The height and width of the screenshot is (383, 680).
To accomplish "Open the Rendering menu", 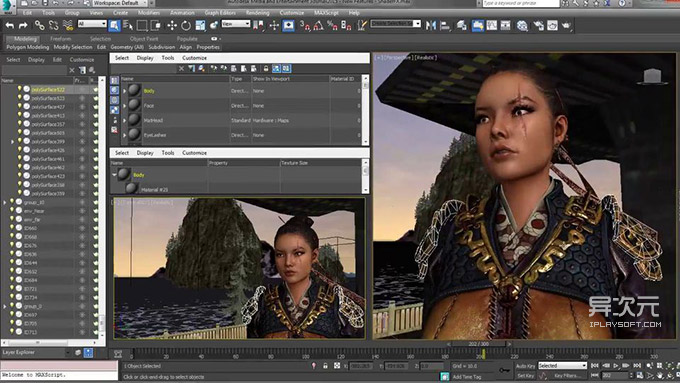I will (x=258, y=13).
